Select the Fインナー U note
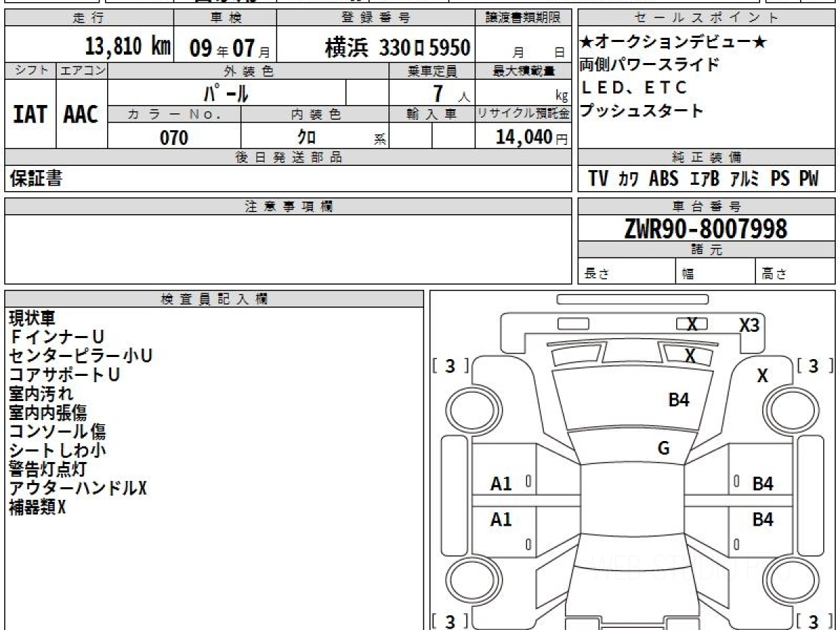Image resolution: width=840 pixels, height=630 pixels. coord(56,337)
